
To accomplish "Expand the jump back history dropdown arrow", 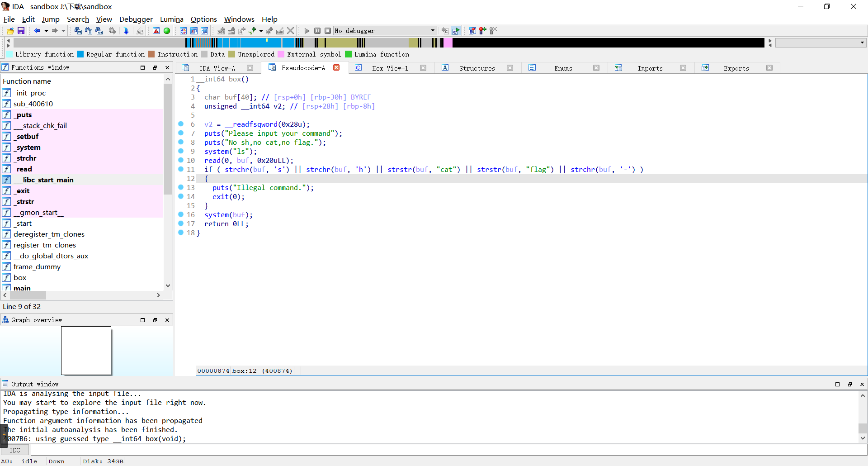I will (x=46, y=31).
